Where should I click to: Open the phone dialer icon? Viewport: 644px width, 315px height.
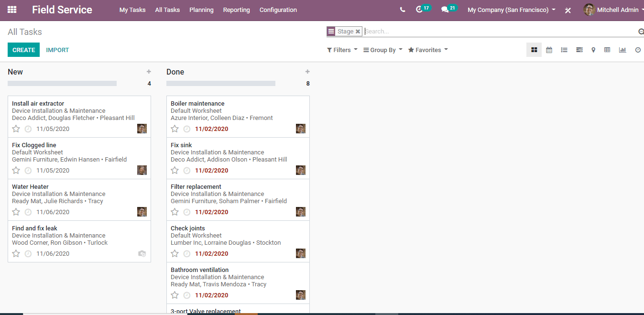click(x=403, y=10)
